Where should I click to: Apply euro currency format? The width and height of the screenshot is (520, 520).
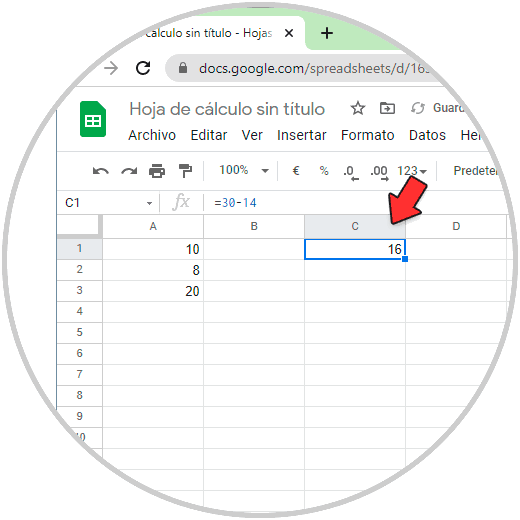[x=296, y=171]
